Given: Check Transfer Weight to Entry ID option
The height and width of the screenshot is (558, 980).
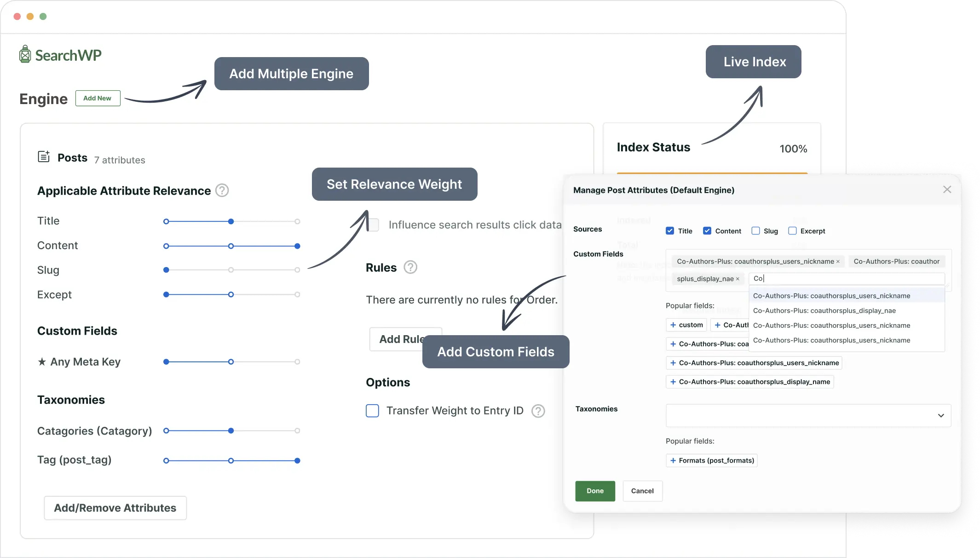Looking at the screenshot, I should tap(372, 411).
